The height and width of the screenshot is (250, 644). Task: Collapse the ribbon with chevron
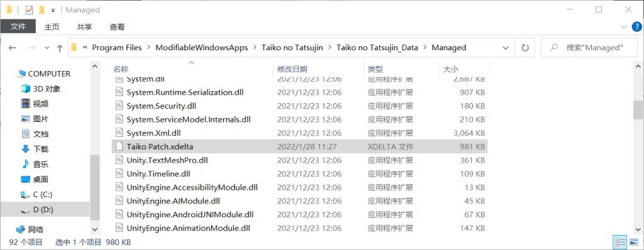point(623,27)
